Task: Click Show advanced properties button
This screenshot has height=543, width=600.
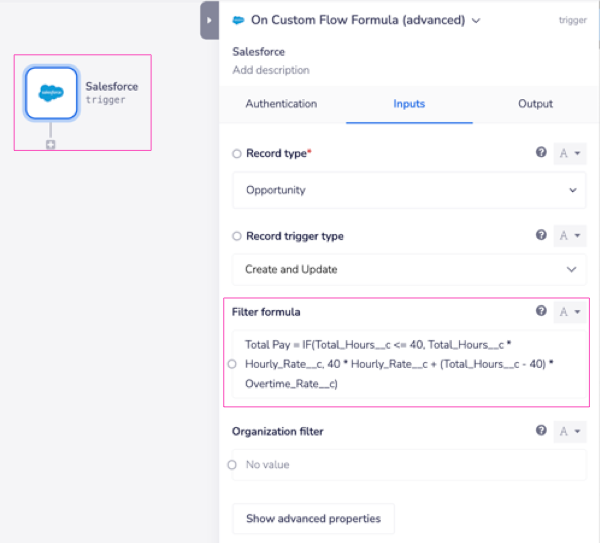Action: click(313, 519)
